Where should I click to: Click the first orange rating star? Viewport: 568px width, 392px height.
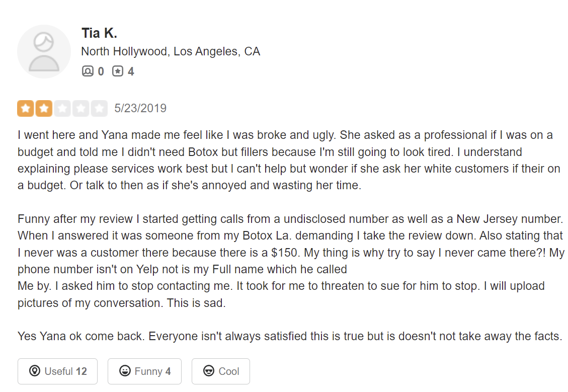(x=26, y=108)
